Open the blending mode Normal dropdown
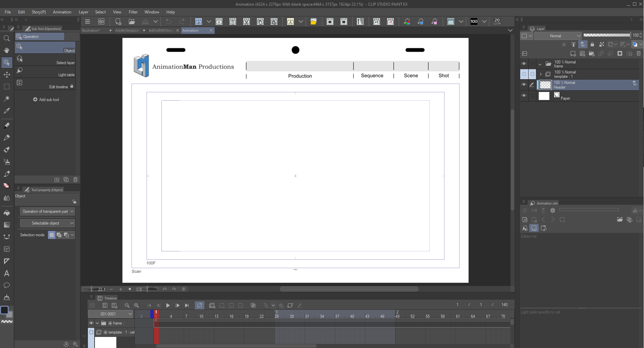The image size is (644, 348). [558, 36]
